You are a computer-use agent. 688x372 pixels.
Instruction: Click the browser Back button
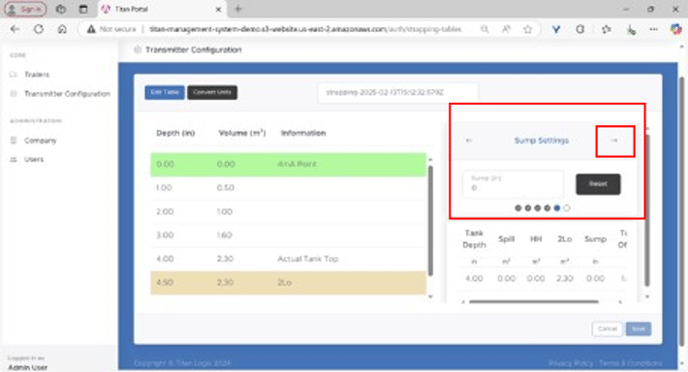click(x=15, y=29)
